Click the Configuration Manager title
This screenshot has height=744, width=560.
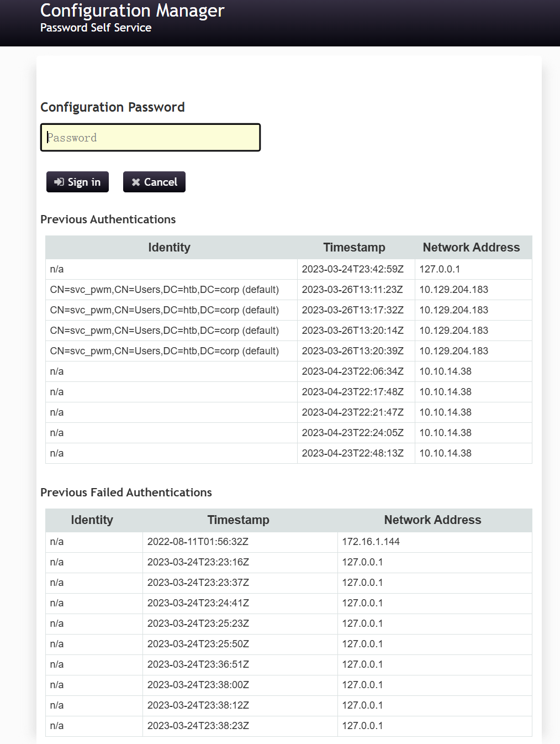pyautogui.click(x=132, y=11)
